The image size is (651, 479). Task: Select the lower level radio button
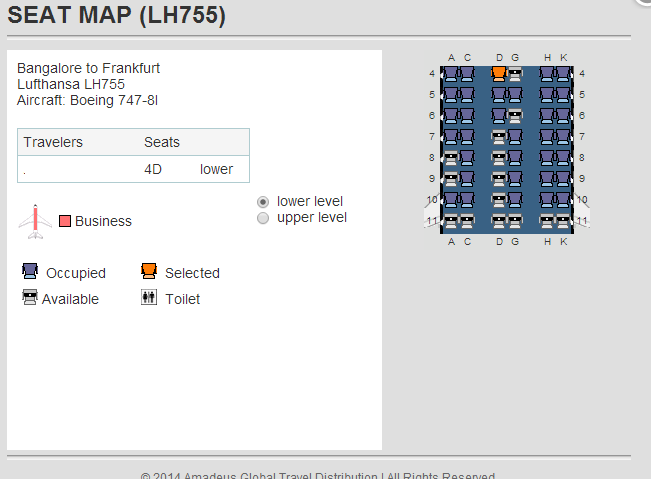pos(263,201)
